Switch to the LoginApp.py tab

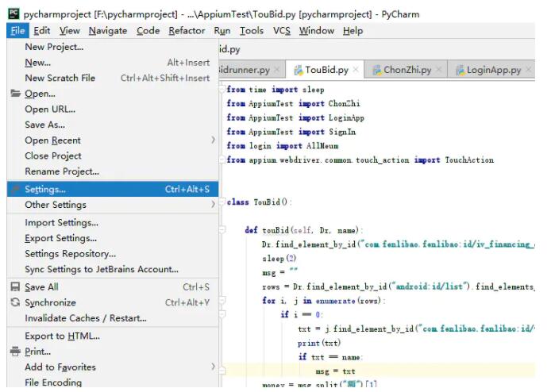point(491,70)
